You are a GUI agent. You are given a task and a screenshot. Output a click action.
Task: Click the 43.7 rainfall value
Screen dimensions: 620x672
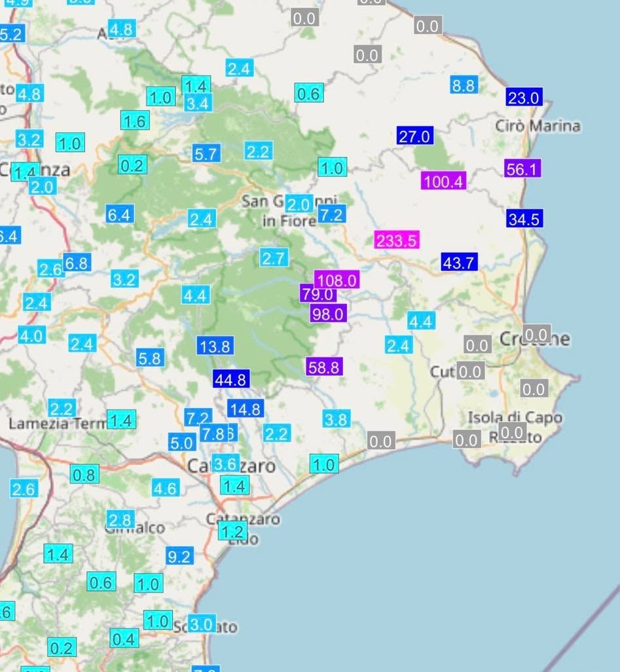click(460, 262)
